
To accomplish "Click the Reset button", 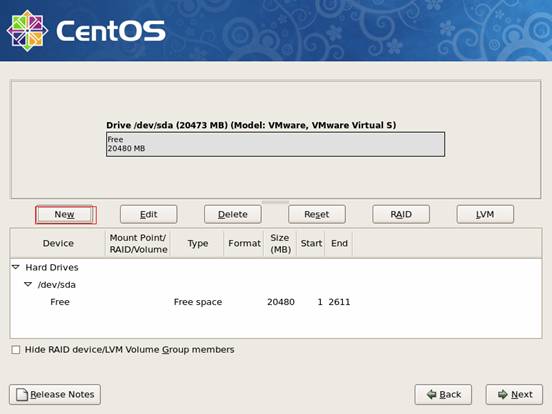I will [x=317, y=214].
